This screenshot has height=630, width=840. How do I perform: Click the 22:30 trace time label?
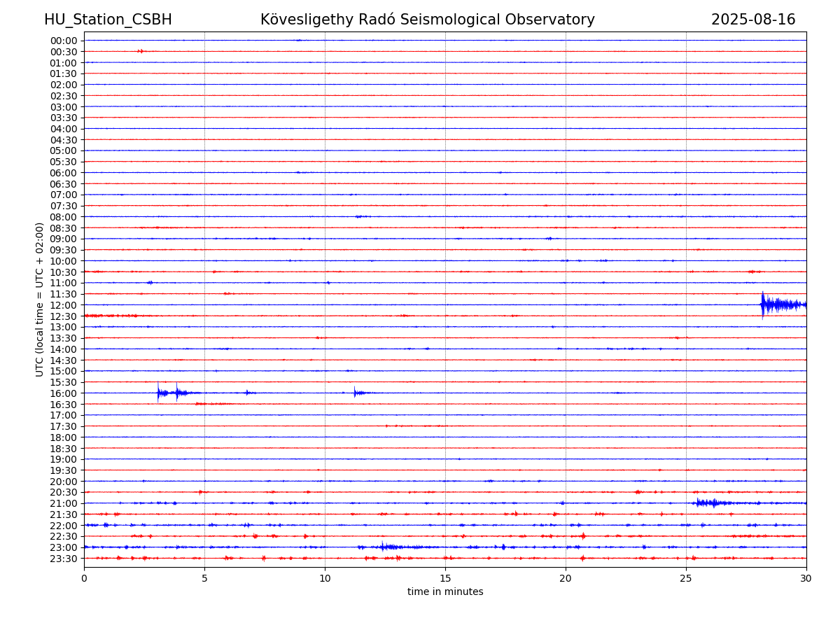click(64, 536)
